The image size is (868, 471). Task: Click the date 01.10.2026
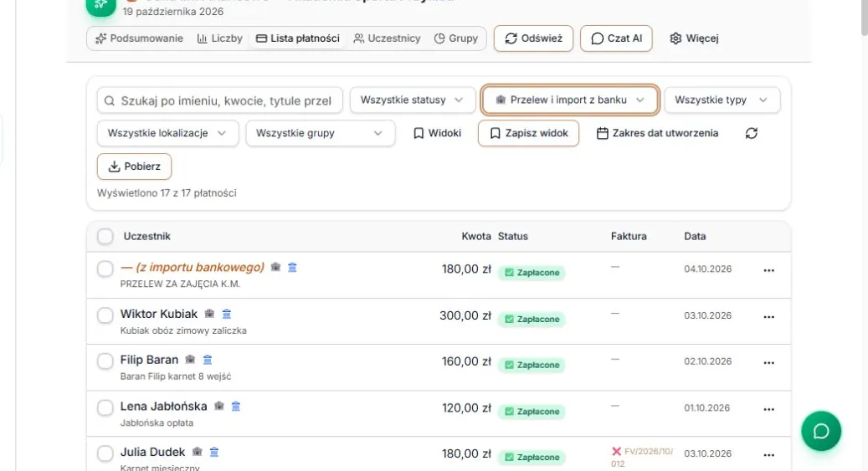point(707,408)
